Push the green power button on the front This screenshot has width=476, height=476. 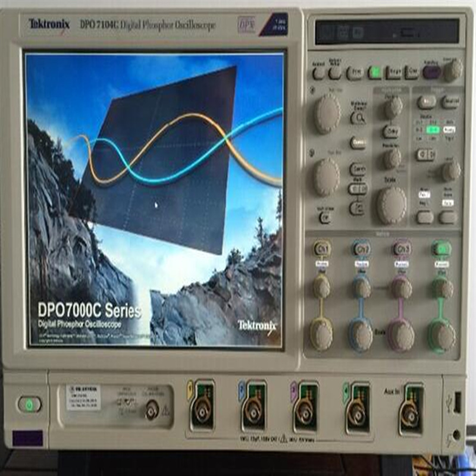pos(29,404)
